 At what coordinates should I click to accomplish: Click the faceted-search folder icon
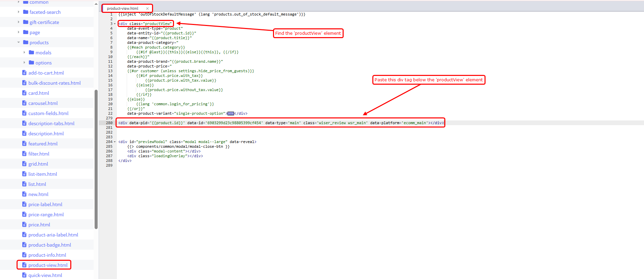tap(26, 12)
